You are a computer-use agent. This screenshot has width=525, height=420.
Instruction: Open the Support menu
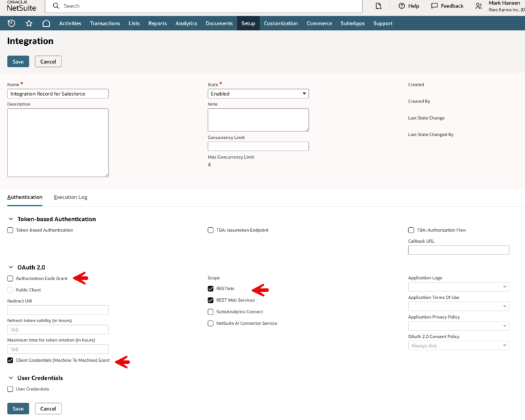tap(383, 23)
